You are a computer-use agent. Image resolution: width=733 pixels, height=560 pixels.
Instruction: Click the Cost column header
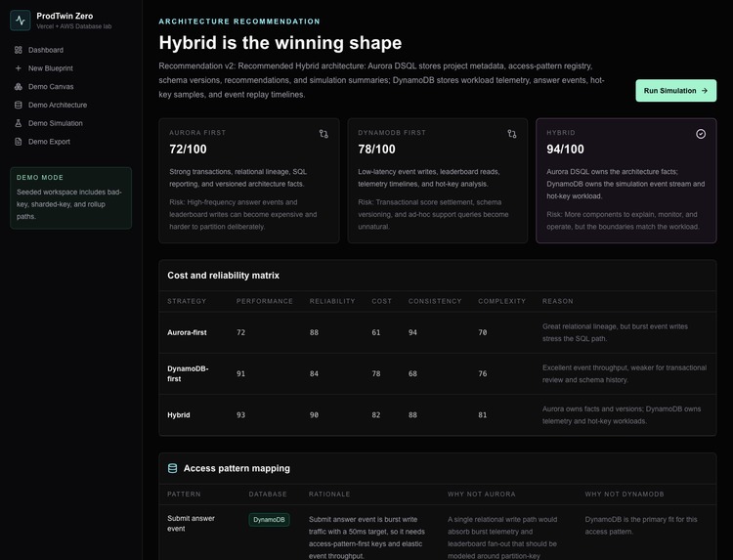click(381, 301)
